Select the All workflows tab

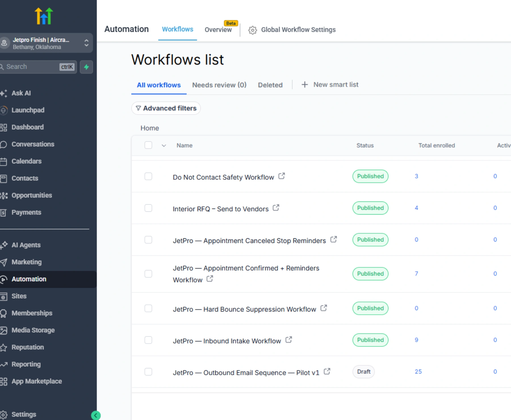[x=159, y=85]
